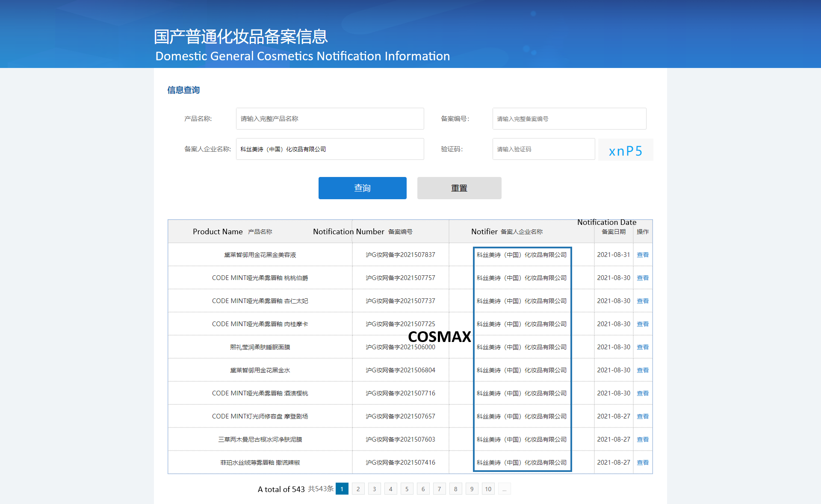Go to page 7 of results
821x504 pixels.
tap(440, 489)
